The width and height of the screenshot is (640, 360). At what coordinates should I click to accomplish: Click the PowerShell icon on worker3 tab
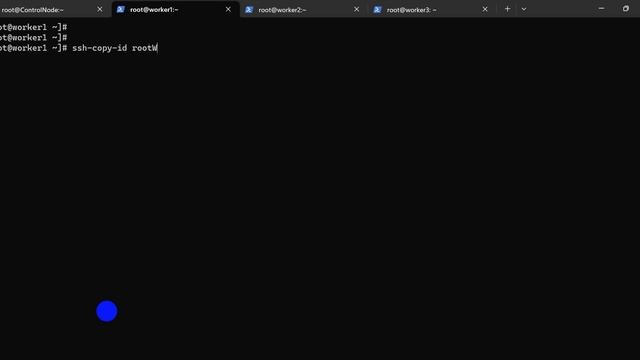377,9
